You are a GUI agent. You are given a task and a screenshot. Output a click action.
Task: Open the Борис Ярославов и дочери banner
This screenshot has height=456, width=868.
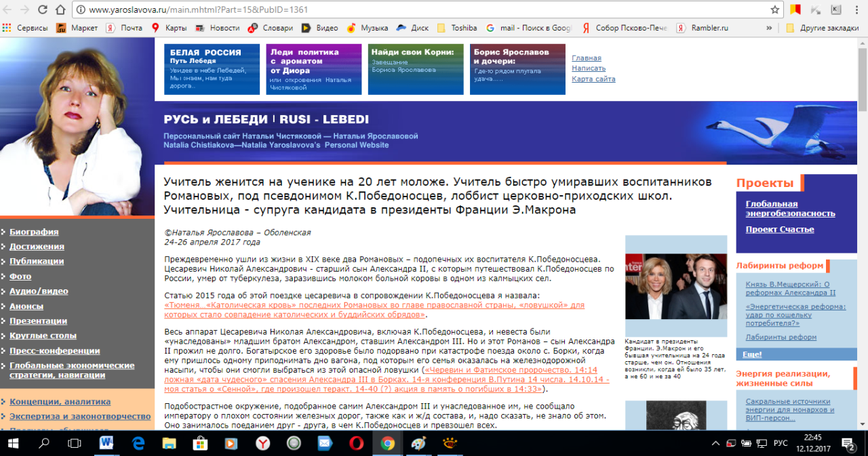[517, 69]
